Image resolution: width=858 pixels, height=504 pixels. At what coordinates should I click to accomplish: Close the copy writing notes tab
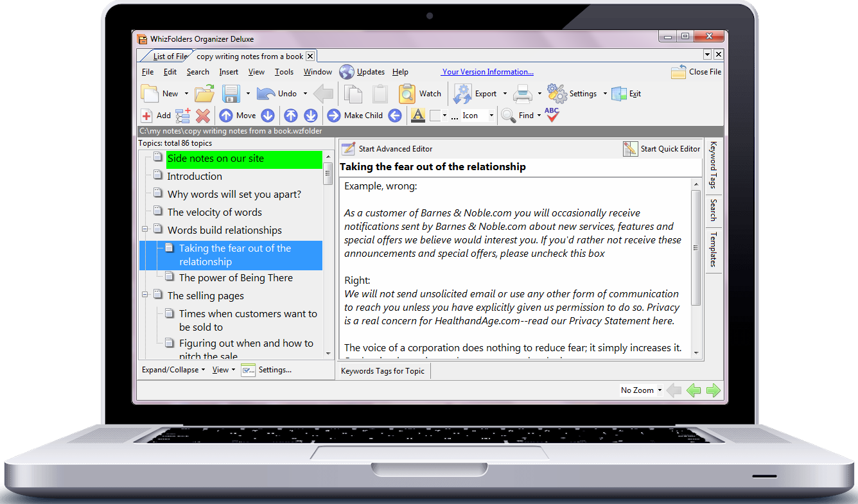click(x=310, y=56)
